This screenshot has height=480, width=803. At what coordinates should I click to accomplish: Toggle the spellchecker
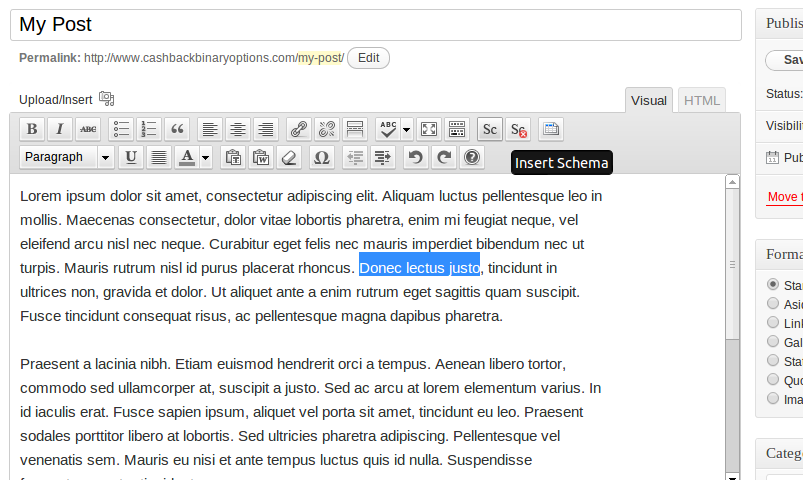point(388,129)
